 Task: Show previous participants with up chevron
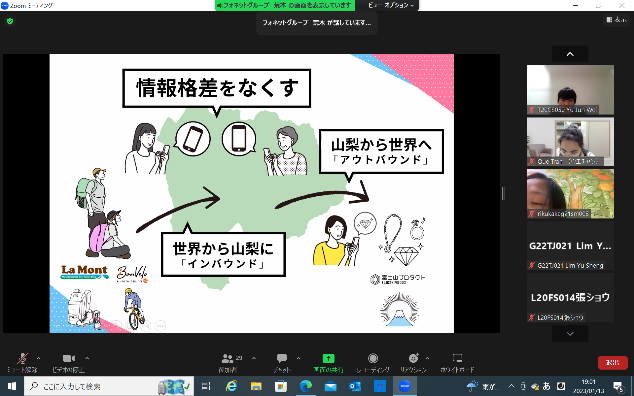[570, 54]
